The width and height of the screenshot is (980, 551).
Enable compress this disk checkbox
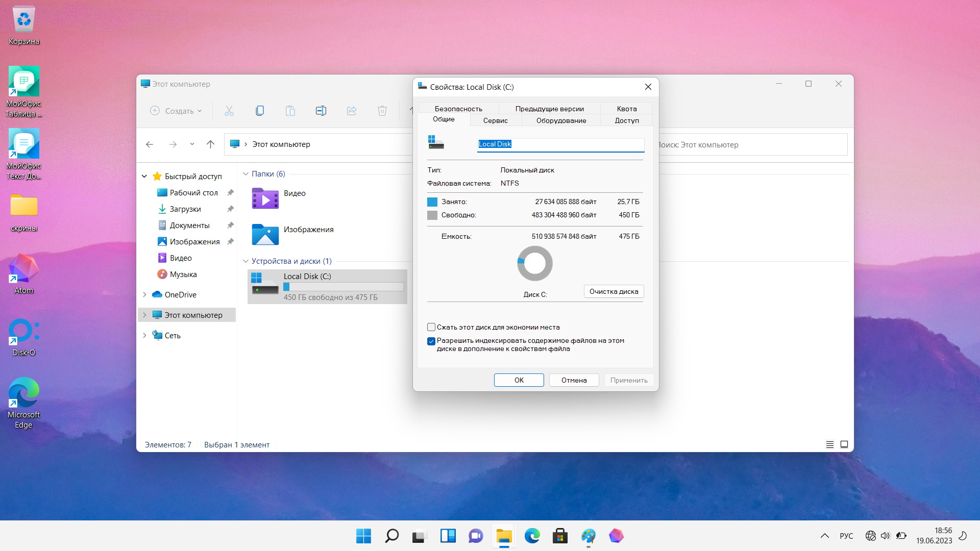pyautogui.click(x=431, y=327)
